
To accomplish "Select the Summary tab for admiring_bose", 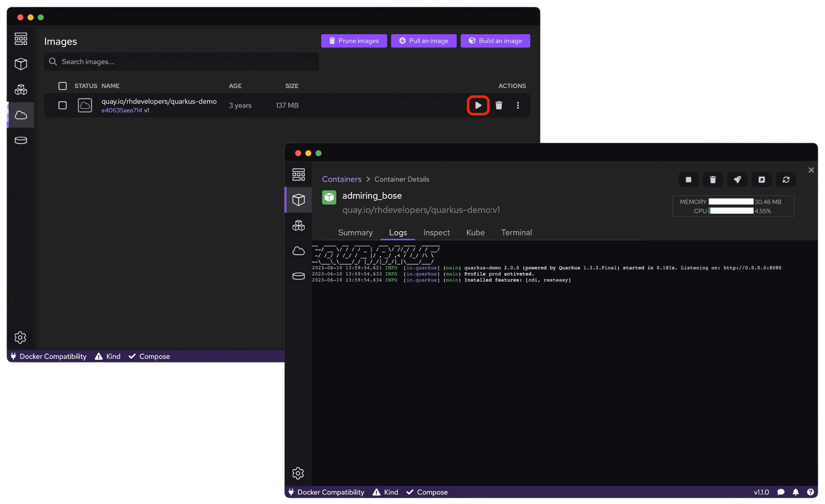I will coord(355,232).
